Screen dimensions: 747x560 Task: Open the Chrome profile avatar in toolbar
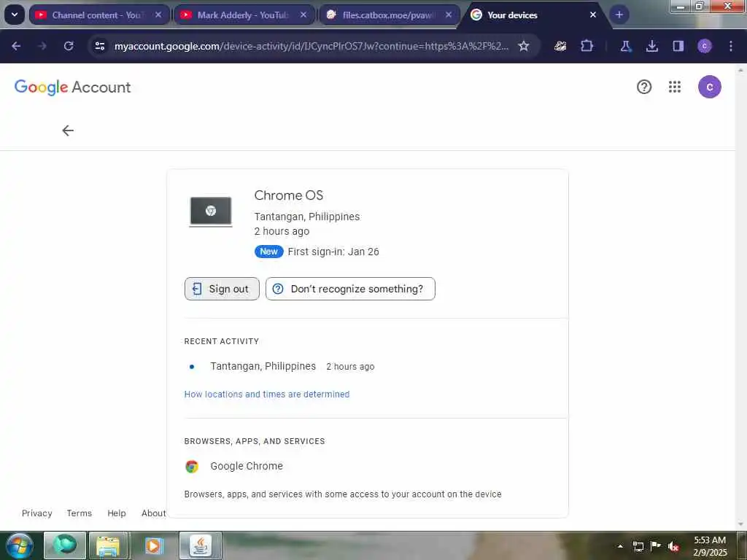pyautogui.click(x=705, y=46)
